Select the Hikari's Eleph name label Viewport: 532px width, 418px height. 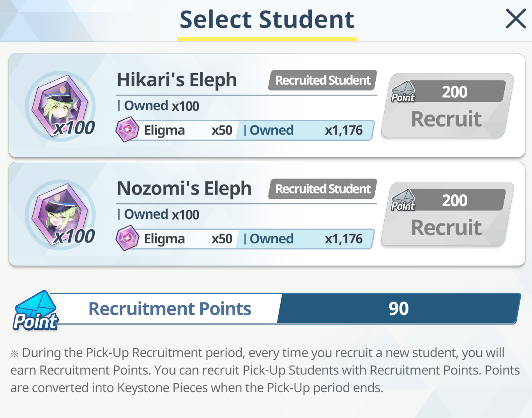pos(177,80)
